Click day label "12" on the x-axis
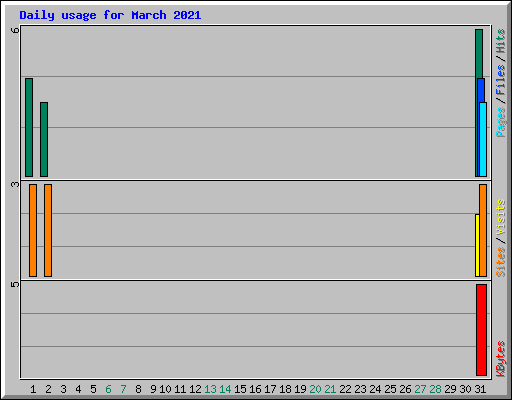Viewport: 512px width, 400px height. [x=195, y=389]
